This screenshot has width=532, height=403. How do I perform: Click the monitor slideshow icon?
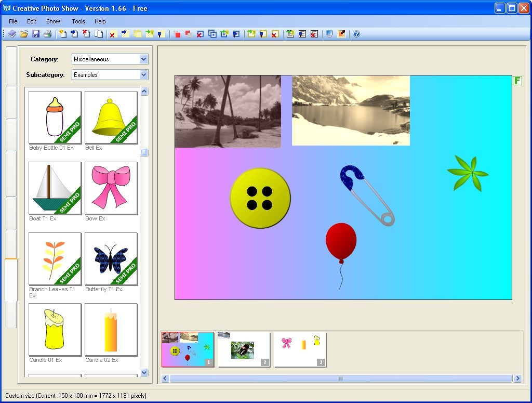click(329, 34)
